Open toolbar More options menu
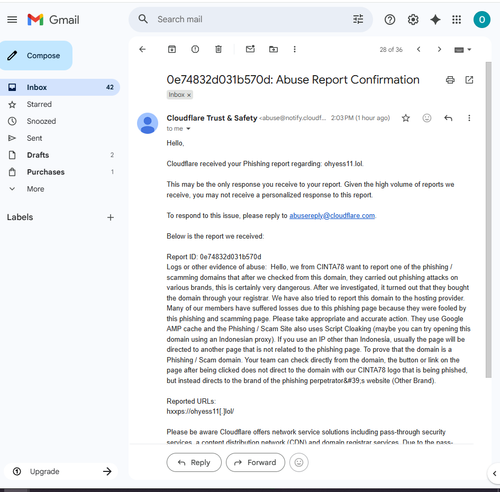This screenshot has height=492, width=500. (294, 49)
